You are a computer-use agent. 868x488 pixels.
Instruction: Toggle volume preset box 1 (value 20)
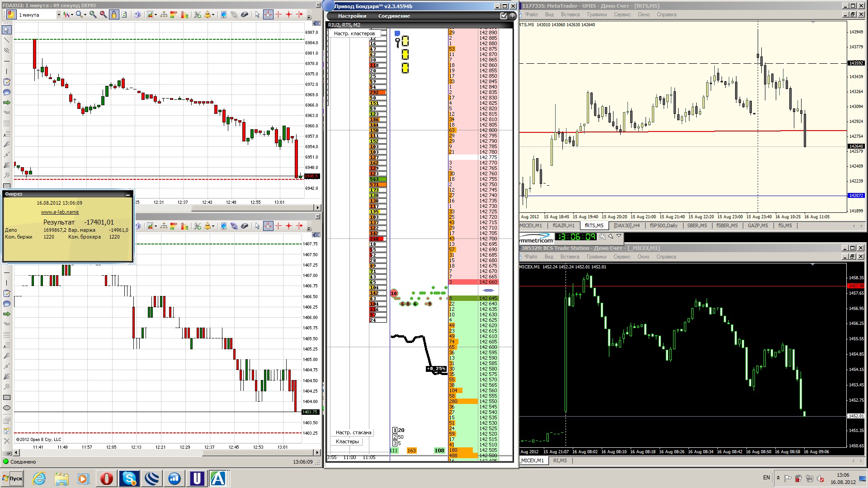pyautogui.click(x=395, y=430)
